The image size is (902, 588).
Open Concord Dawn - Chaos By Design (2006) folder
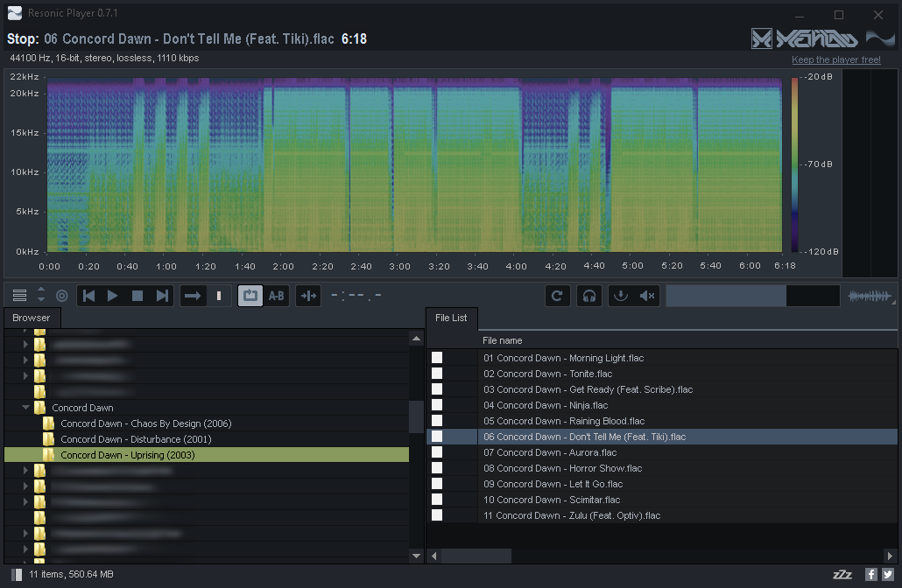[x=146, y=423]
